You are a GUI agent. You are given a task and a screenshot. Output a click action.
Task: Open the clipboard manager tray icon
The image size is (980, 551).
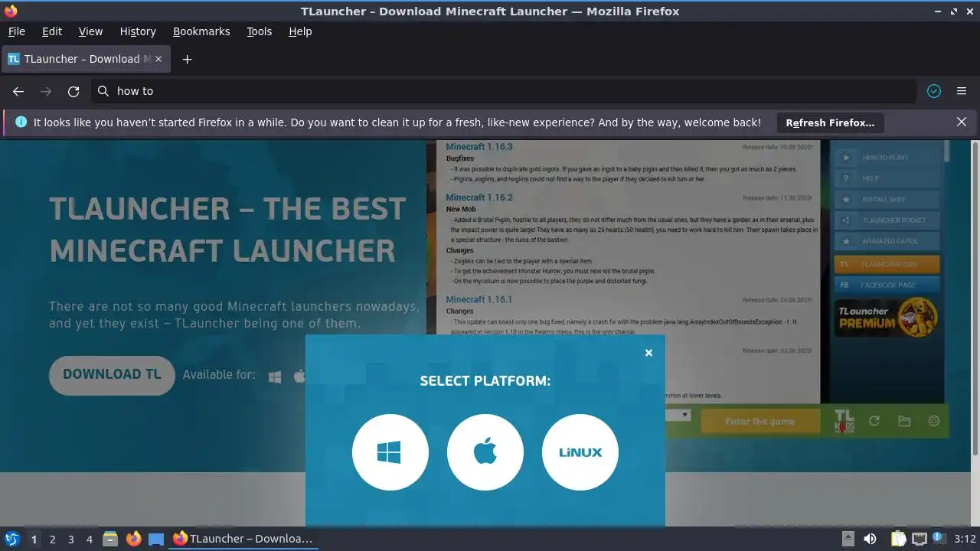(898, 539)
